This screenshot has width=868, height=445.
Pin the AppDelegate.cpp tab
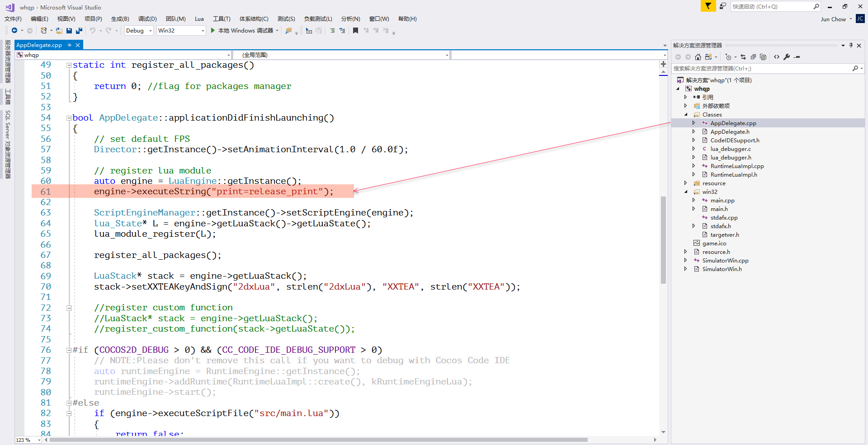tap(69, 45)
